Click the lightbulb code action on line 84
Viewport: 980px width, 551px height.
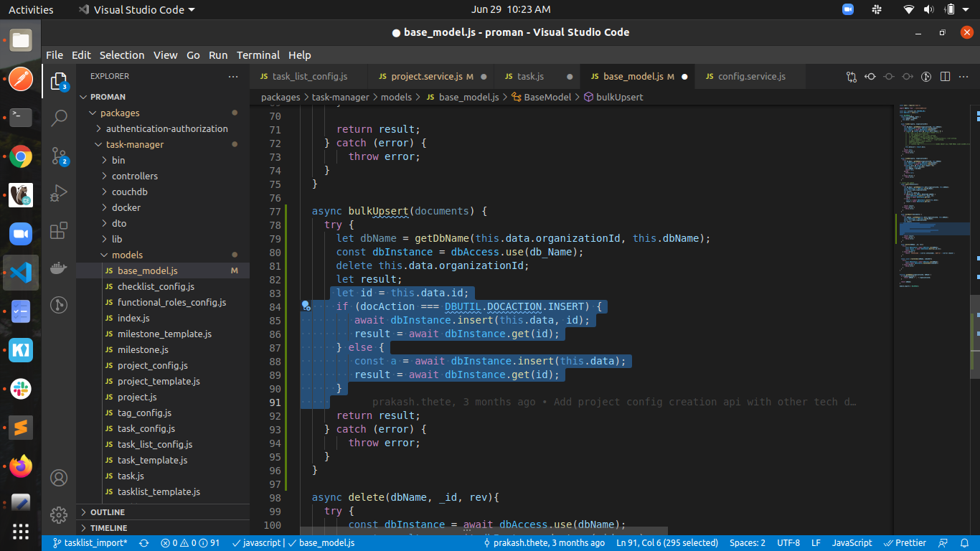[306, 306]
